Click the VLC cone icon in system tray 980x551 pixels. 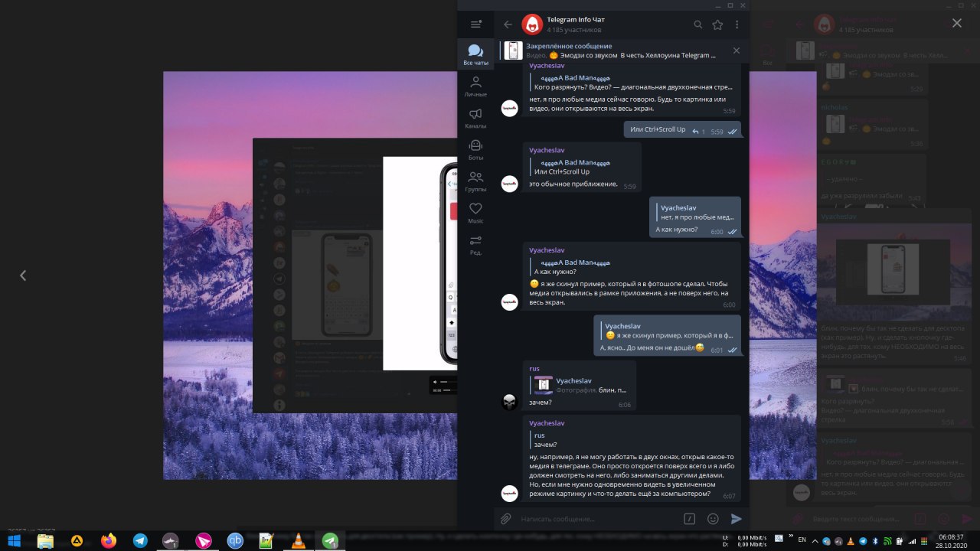pos(851,541)
